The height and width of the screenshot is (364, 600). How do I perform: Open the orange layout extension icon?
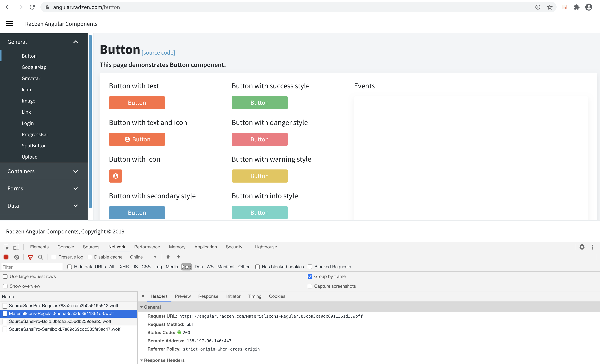[x=565, y=7]
